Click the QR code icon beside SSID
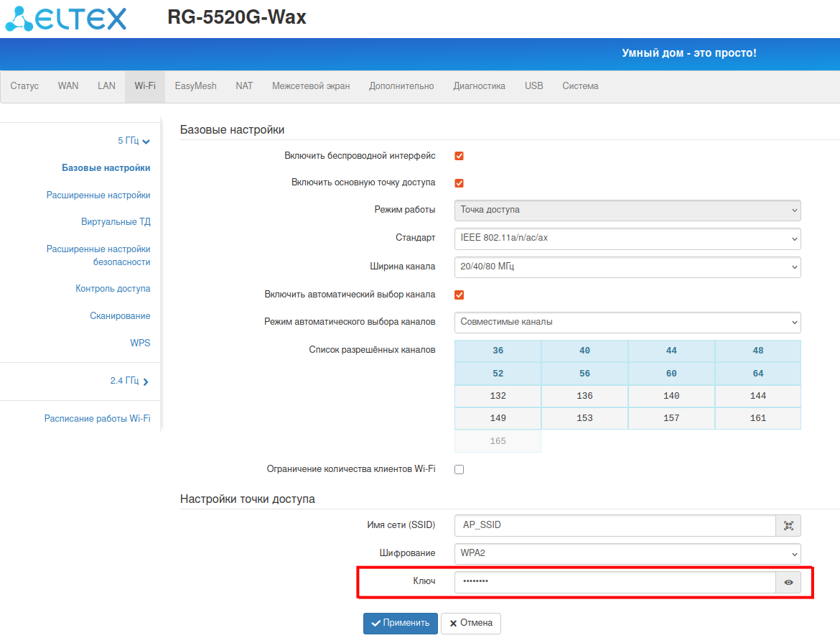 788,525
